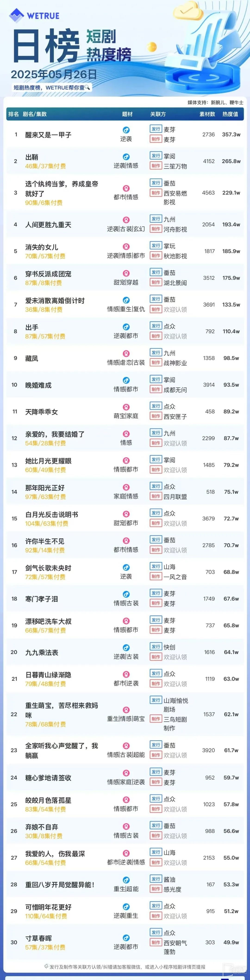Click the 素材数 column header
This screenshot has width=250, height=980.
point(207,114)
